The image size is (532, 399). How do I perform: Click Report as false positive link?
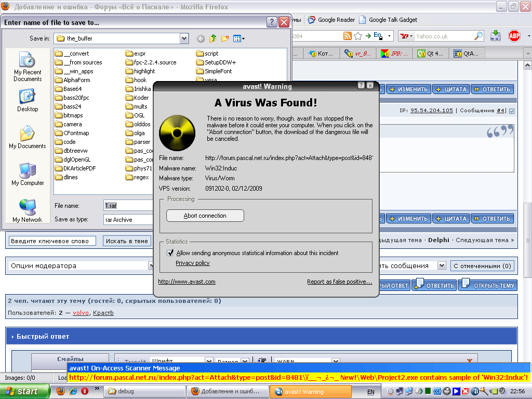[x=339, y=282]
